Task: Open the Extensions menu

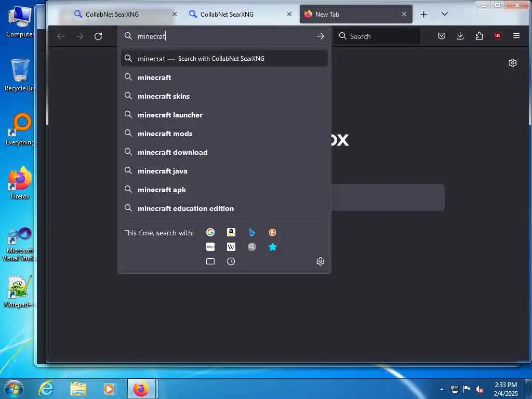Action: (479, 36)
